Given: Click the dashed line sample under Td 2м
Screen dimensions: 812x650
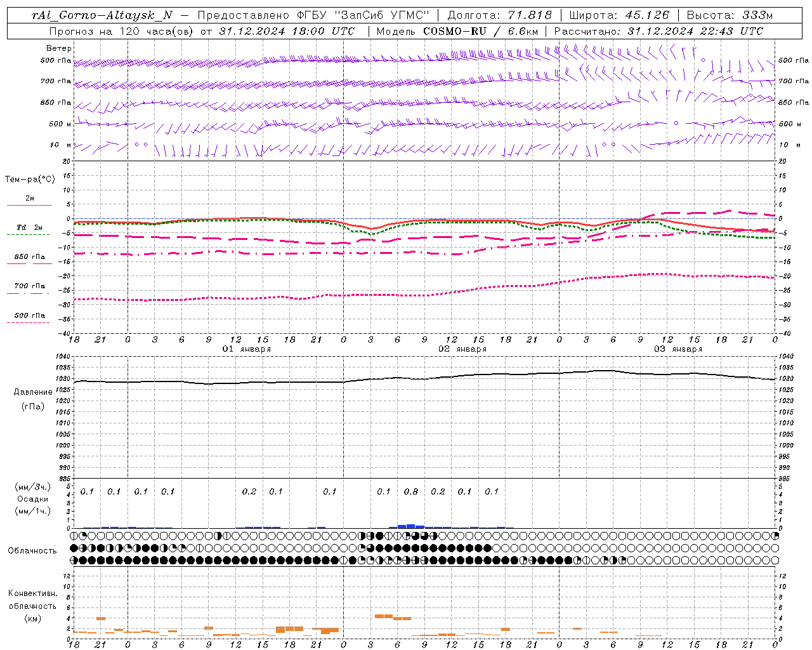Looking at the screenshot, I should (28, 234).
